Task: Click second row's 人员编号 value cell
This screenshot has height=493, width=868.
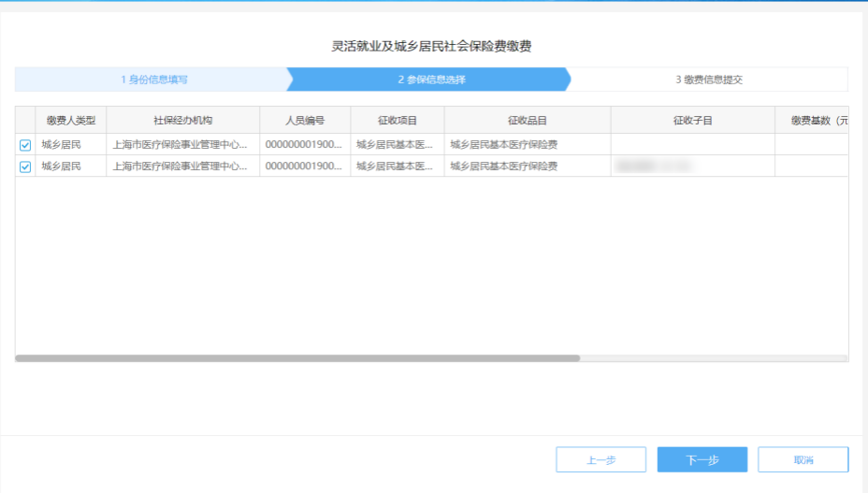Action: coord(304,167)
